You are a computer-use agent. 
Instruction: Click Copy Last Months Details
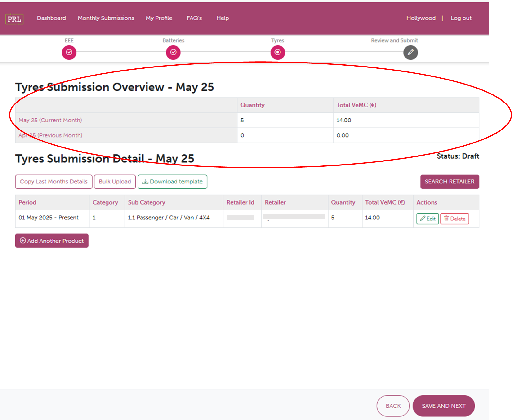pos(53,182)
